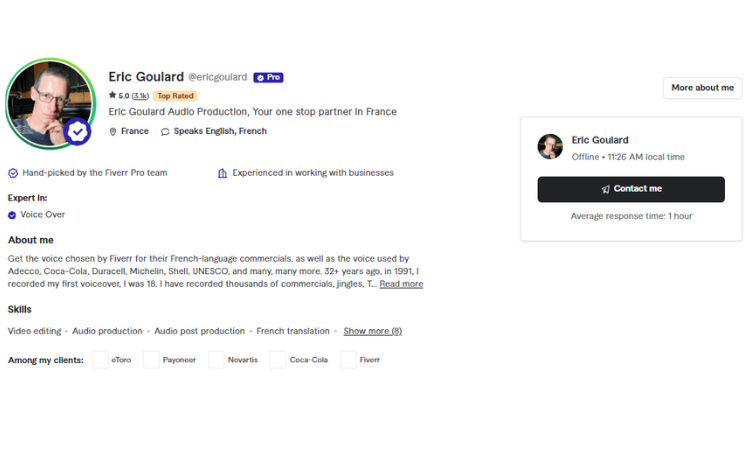Click the Novartis client logo
Image resolution: width=746 pixels, height=465 pixels.
click(x=216, y=360)
